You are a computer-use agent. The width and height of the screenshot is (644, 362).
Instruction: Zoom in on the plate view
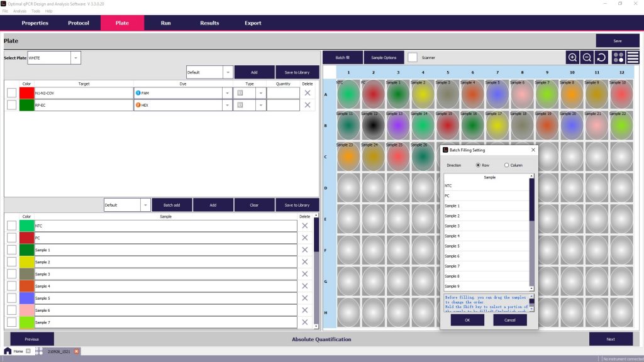pos(572,57)
